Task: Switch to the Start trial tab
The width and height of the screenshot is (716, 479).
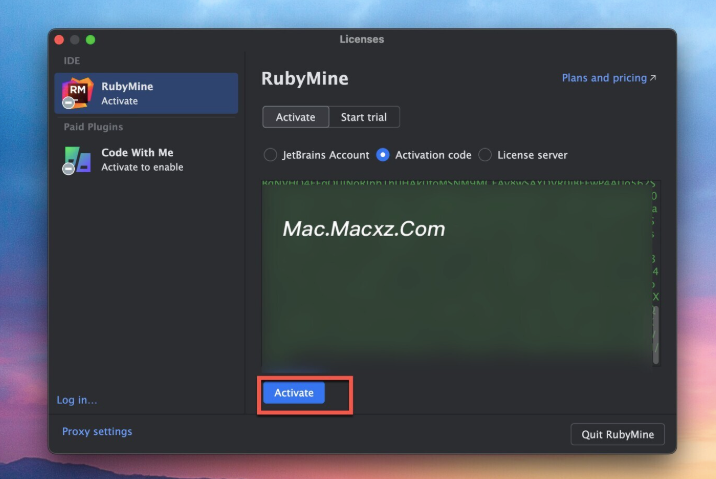Action: (364, 117)
